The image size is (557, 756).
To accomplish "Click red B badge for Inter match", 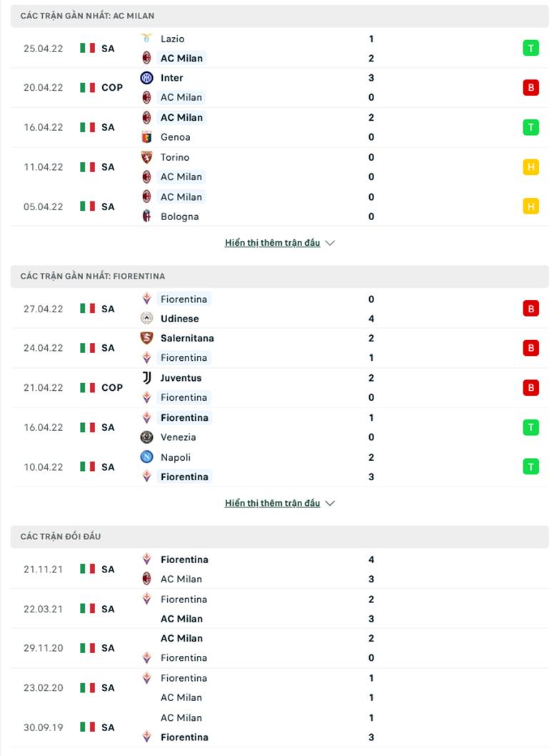I will click(x=531, y=87).
